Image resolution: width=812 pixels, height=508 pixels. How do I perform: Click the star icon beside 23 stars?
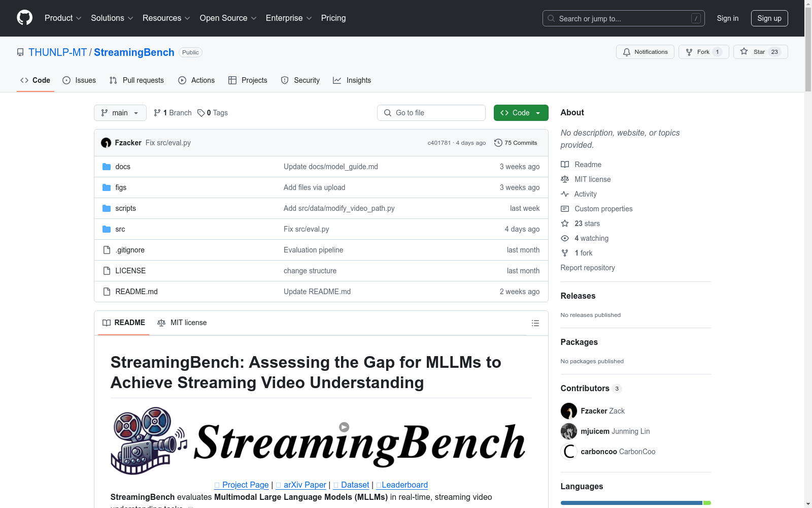565,224
